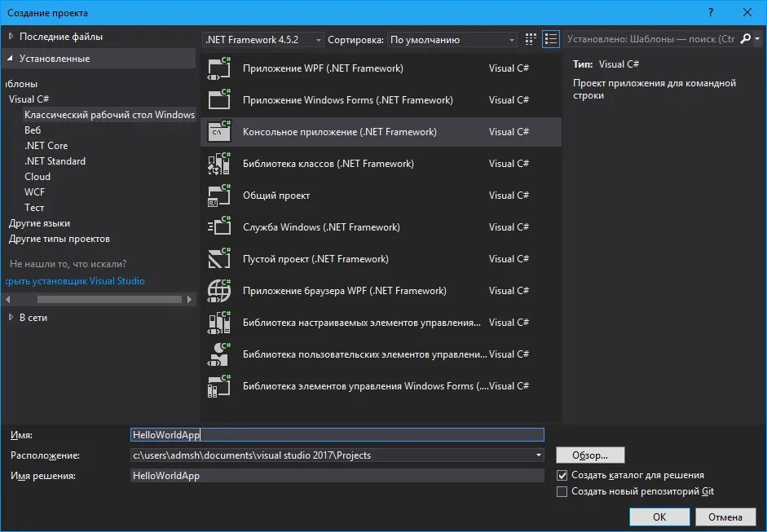Open the help question mark button
The height and width of the screenshot is (532, 767).
pyautogui.click(x=711, y=13)
